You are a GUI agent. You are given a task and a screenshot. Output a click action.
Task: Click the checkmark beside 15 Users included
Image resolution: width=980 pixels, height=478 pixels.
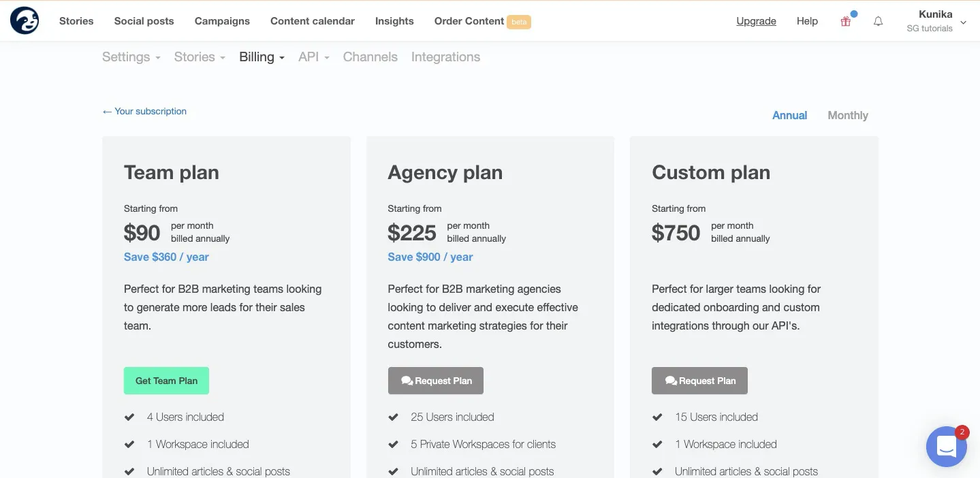[x=657, y=417]
